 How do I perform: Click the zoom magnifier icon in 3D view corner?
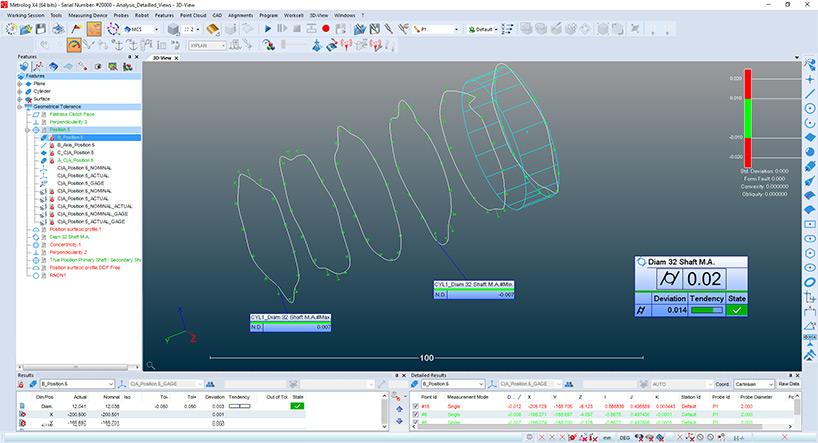click(150, 366)
